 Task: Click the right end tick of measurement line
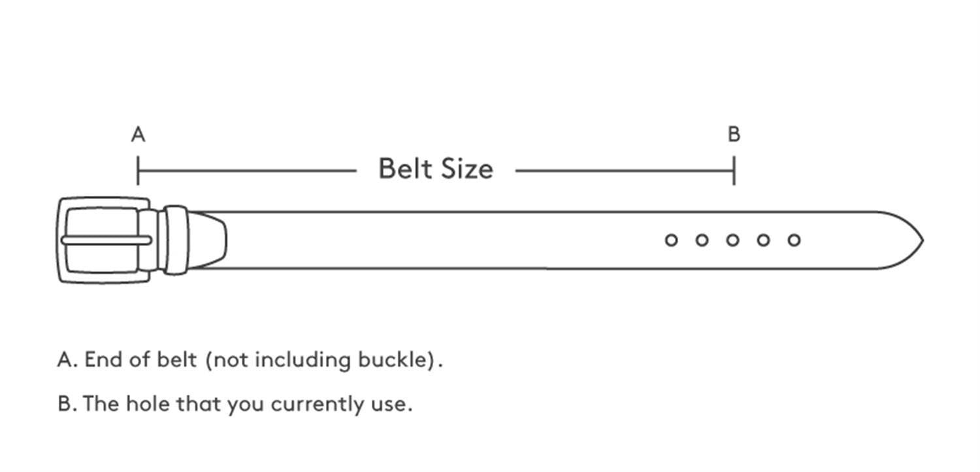pyautogui.click(x=734, y=171)
